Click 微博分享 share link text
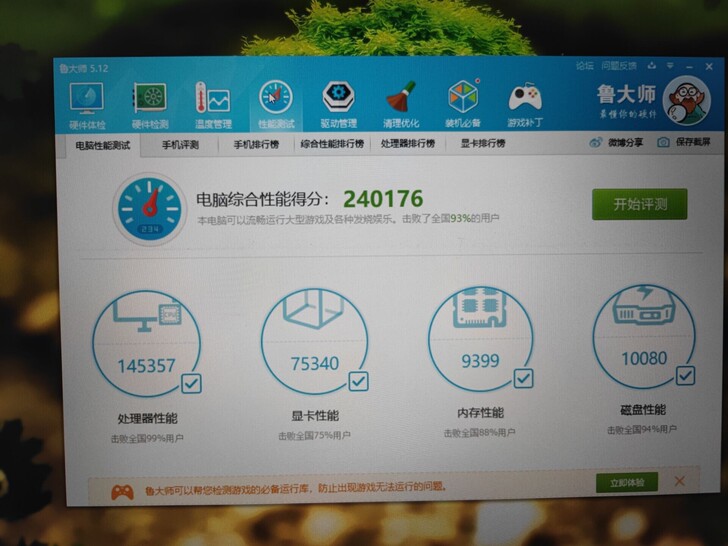The width and height of the screenshot is (728, 546). [x=625, y=143]
